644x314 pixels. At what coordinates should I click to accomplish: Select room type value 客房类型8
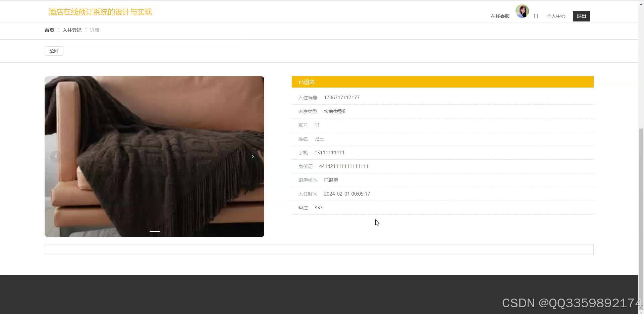coord(335,111)
